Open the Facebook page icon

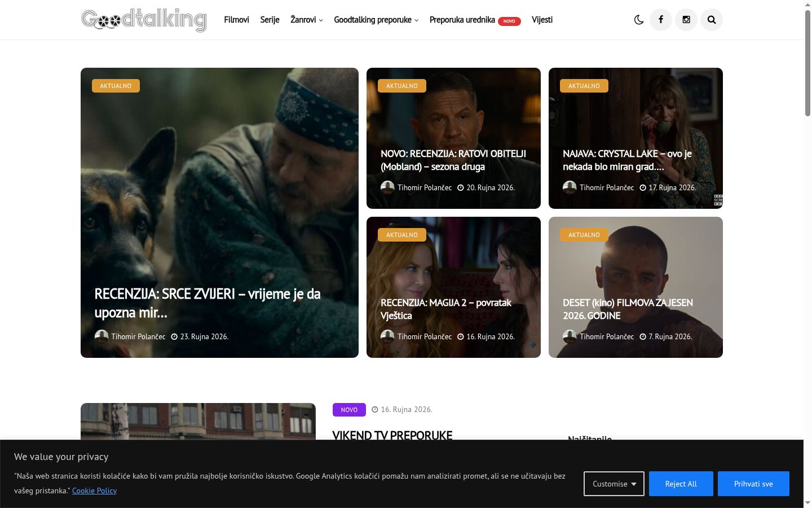(661, 20)
